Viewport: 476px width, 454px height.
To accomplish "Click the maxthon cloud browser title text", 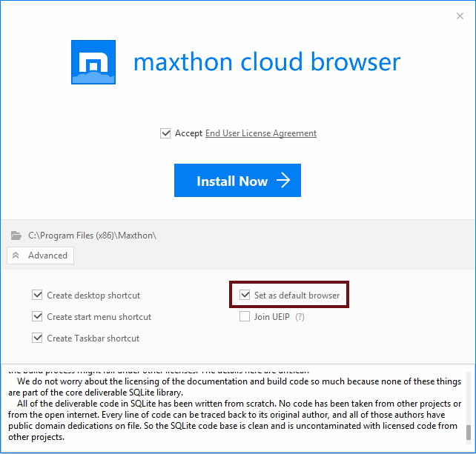I will pyautogui.click(x=267, y=62).
